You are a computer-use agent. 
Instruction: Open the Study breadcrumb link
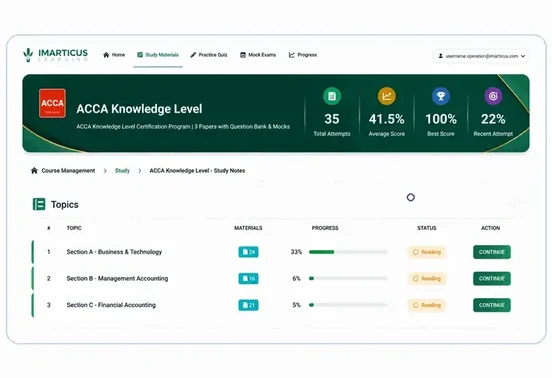(x=122, y=171)
